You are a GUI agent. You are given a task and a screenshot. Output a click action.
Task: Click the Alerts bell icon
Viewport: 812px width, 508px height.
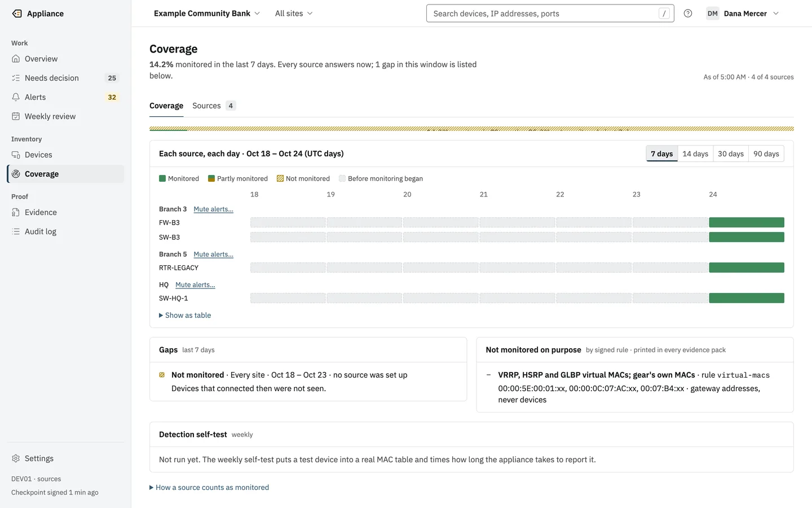[16, 97]
